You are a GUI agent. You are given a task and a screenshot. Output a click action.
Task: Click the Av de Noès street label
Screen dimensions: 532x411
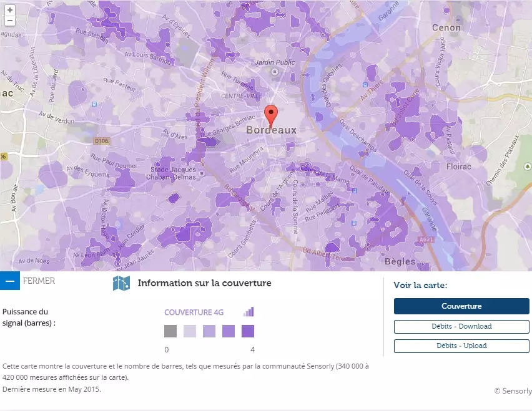pos(34,261)
